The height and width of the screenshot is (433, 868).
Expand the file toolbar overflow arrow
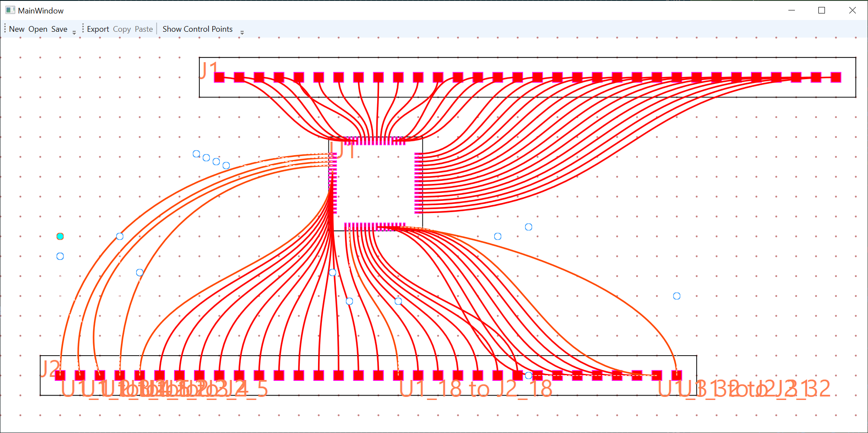click(x=74, y=32)
